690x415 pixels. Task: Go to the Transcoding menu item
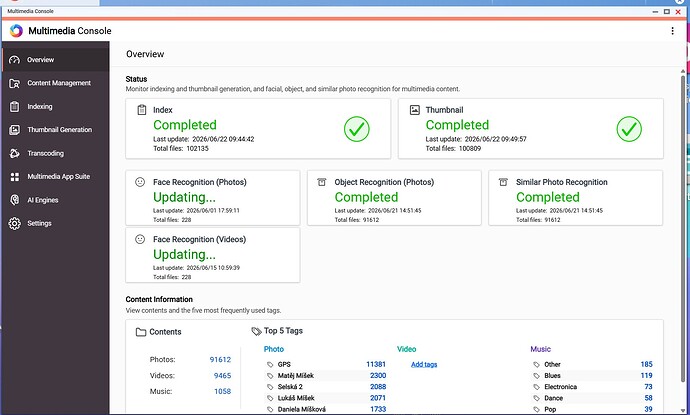45,153
